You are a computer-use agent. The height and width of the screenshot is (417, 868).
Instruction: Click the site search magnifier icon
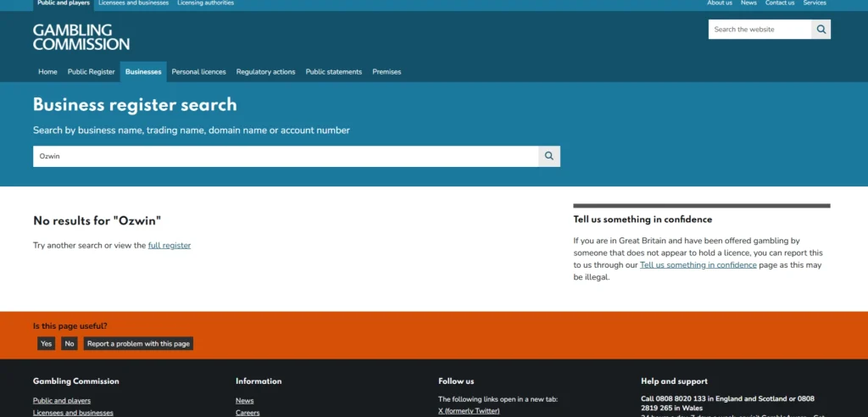[821, 30]
